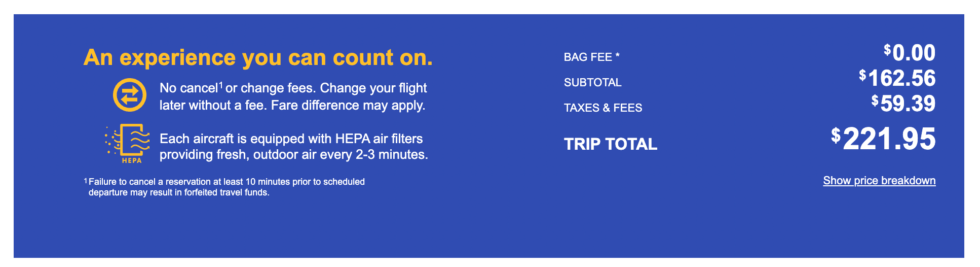This screenshot has width=980, height=267.
Task: Select the trip total amount $221.95
Action: [883, 139]
